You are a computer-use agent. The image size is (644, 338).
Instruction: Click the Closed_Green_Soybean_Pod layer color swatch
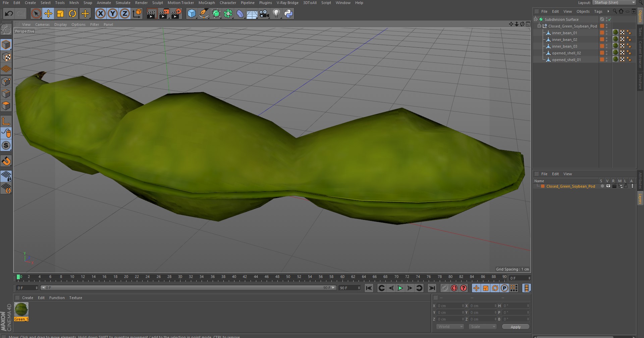pyautogui.click(x=543, y=186)
